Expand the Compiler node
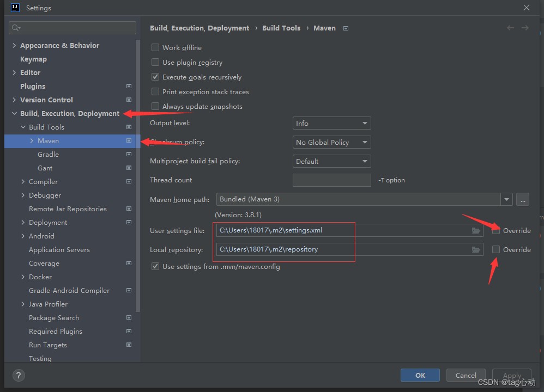This screenshot has width=544, height=392. [23, 181]
